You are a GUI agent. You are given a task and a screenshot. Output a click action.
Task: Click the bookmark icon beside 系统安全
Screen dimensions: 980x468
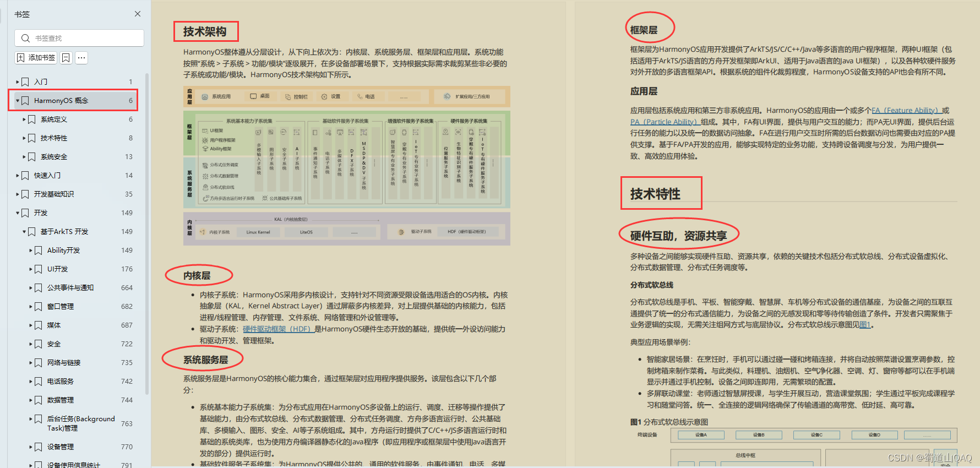(32, 157)
